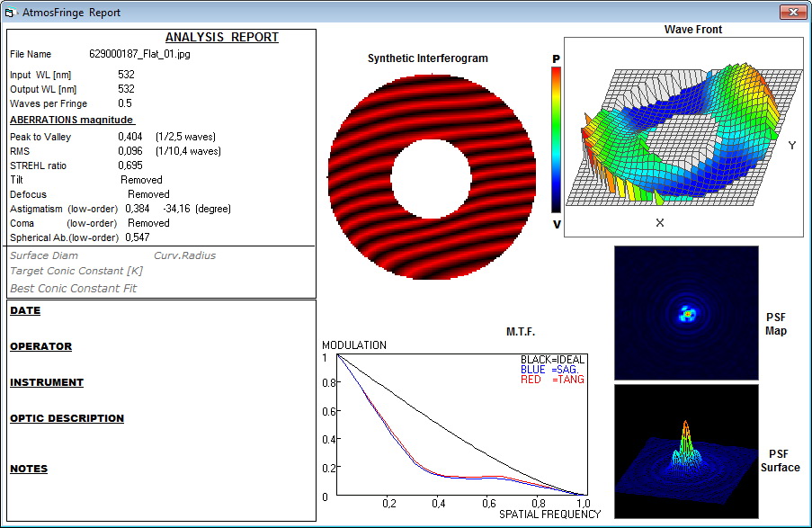The width and height of the screenshot is (812, 528).
Task: Click the Output WL [nm] label
Action: (x=43, y=89)
